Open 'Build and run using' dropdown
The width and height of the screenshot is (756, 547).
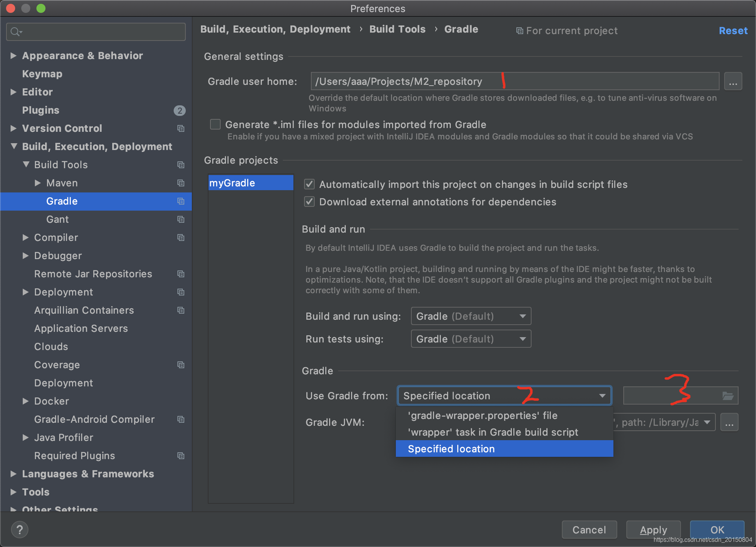(x=469, y=317)
